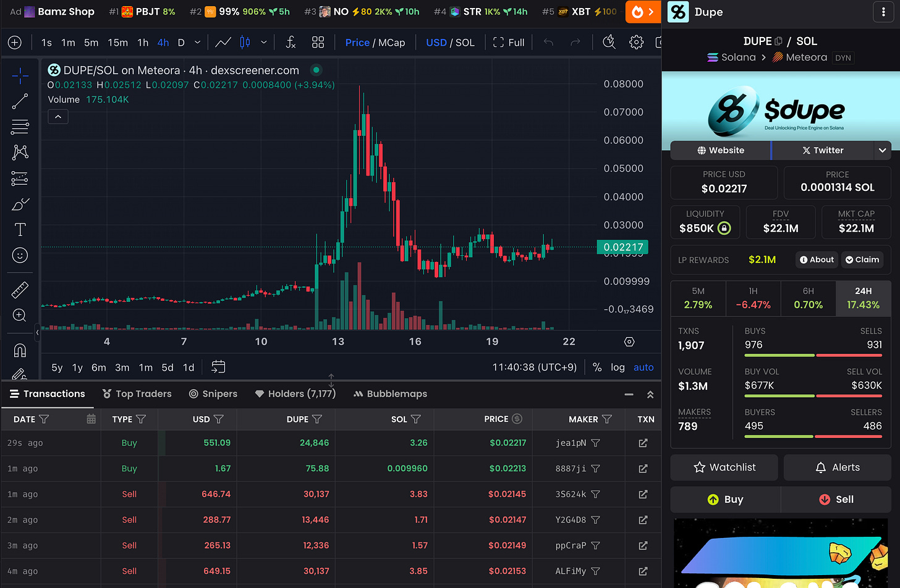Copy the DUPE token address
Viewport: 900px width, 588px height.
point(778,41)
